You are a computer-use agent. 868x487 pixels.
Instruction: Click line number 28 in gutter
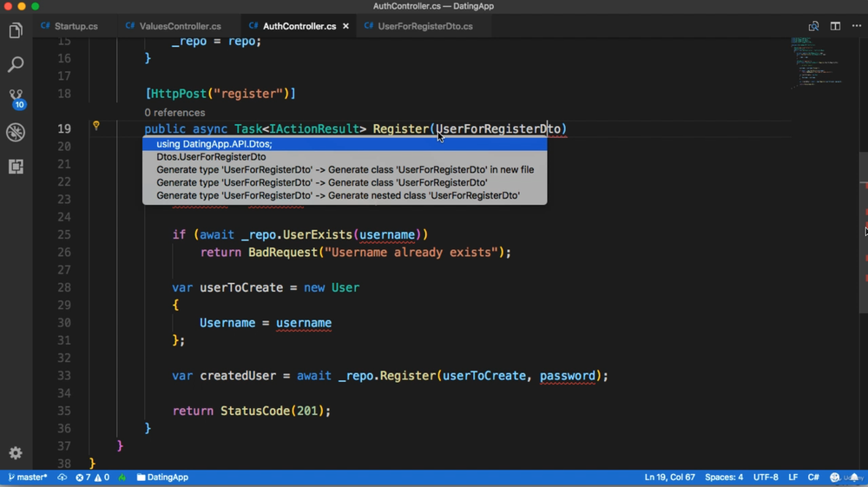(64, 287)
